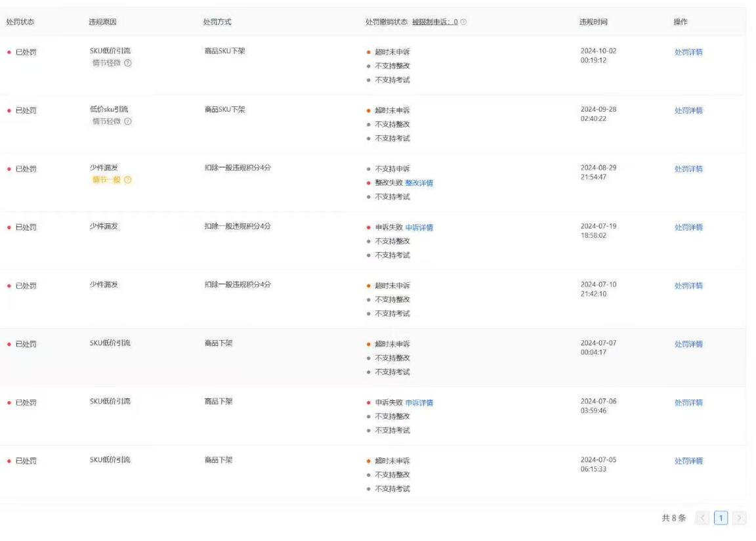The width and height of the screenshot is (756, 541).
Task: View 处罚详情 for the 2024-07-19 violation
Action: coord(688,228)
